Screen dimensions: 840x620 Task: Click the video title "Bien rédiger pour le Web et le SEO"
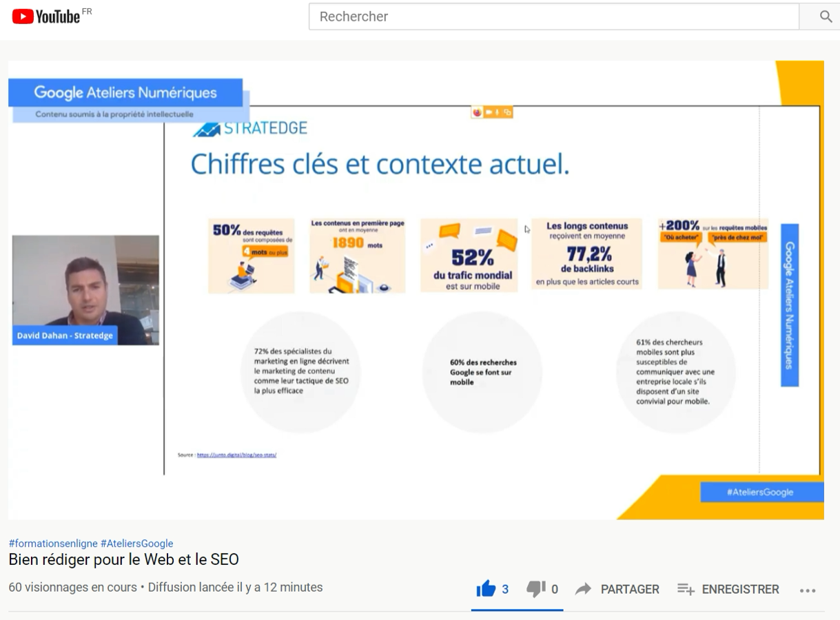click(x=123, y=559)
